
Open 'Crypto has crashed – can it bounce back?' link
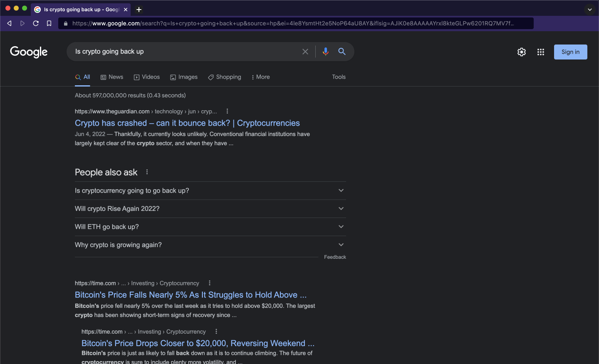pyautogui.click(x=187, y=123)
